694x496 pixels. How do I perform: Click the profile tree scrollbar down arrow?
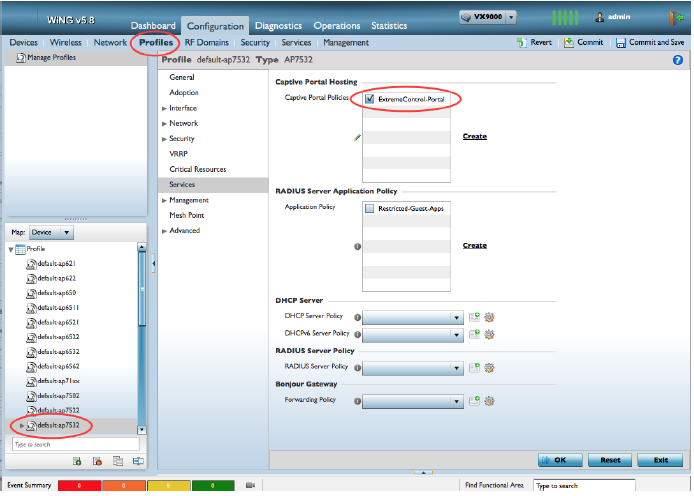click(142, 430)
